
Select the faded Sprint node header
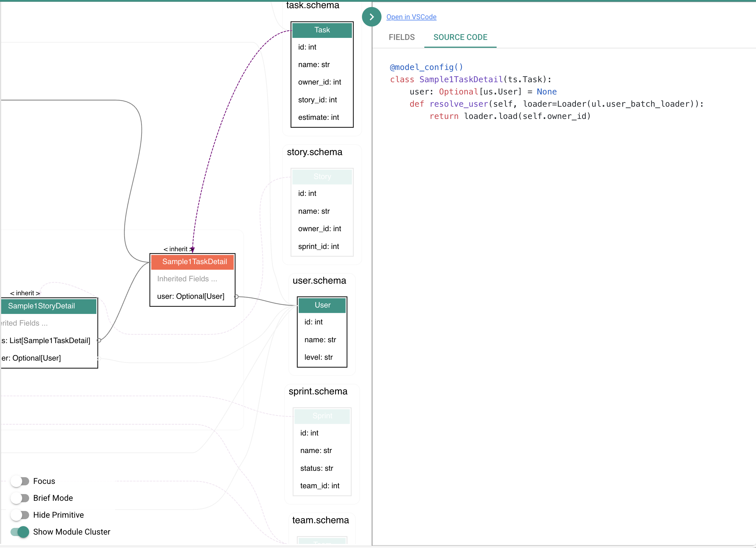tap(322, 416)
